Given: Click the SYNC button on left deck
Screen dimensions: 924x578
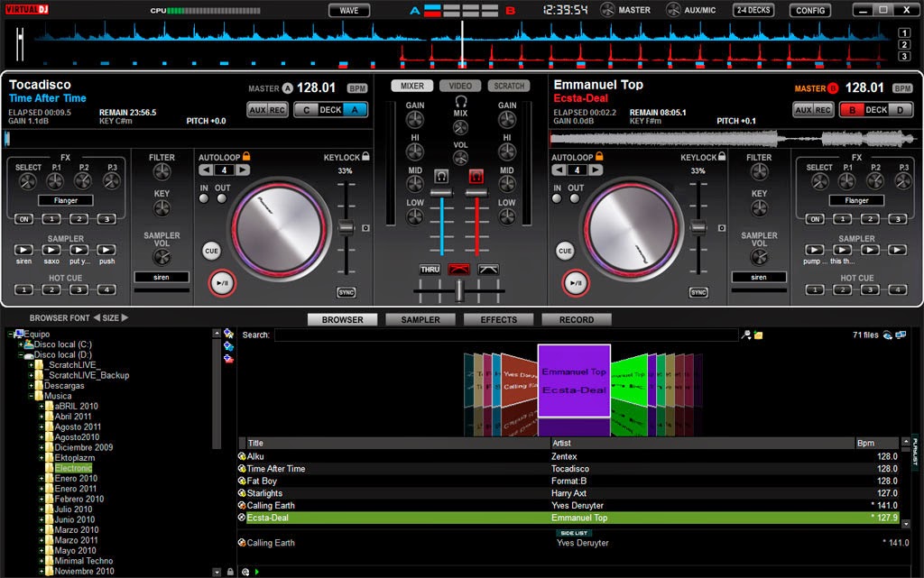Looking at the screenshot, I should pos(346,292).
